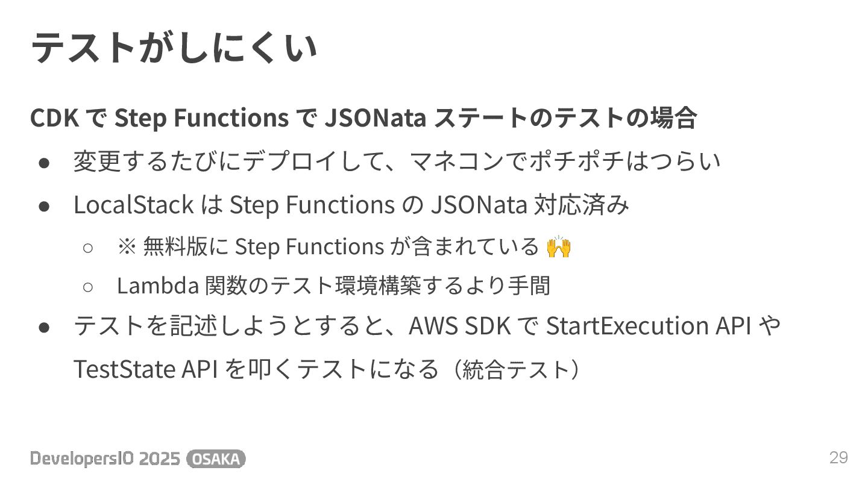Click the hollow bullet before ※ 無料版
The width and height of the screenshot is (868, 488).
(x=87, y=248)
